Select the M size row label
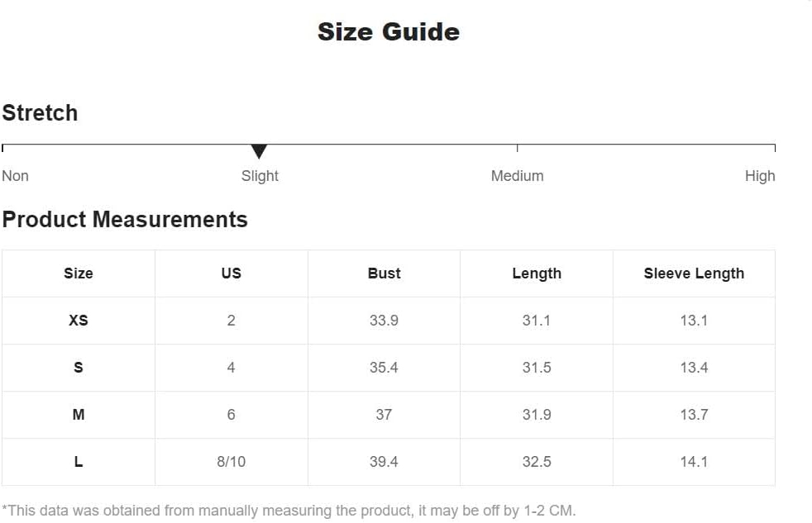 pyautogui.click(x=79, y=415)
